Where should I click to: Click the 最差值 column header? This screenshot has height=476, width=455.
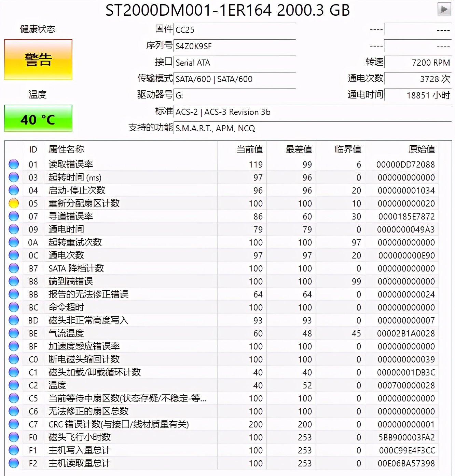[x=291, y=149]
